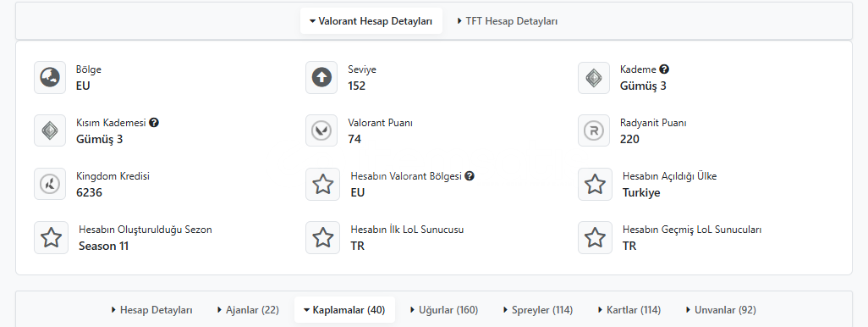Screen dimensions: 868x327
Task: Click the Kısım Kademesi rank icon
Action: (50, 130)
